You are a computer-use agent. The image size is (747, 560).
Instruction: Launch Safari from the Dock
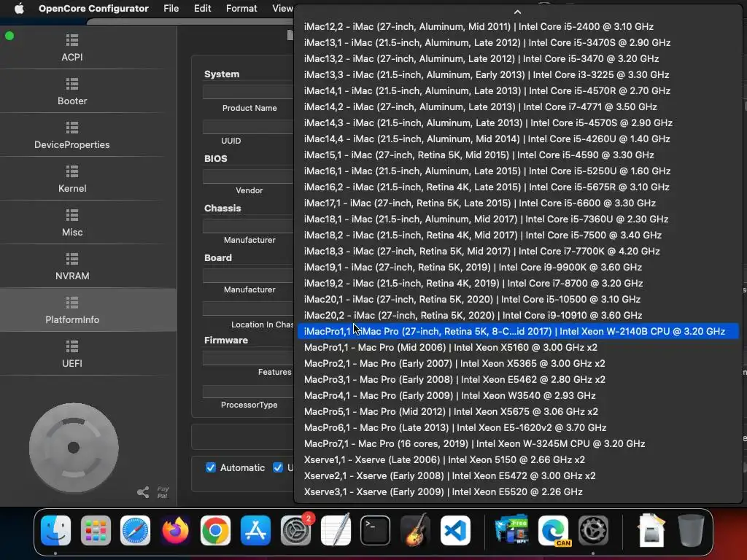click(x=135, y=530)
